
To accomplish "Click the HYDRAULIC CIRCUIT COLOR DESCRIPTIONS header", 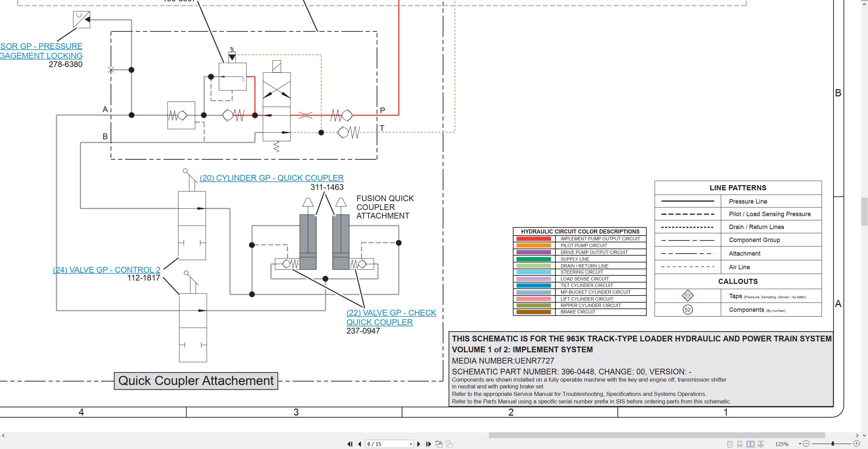I will pyautogui.click(x=580, y=231).
